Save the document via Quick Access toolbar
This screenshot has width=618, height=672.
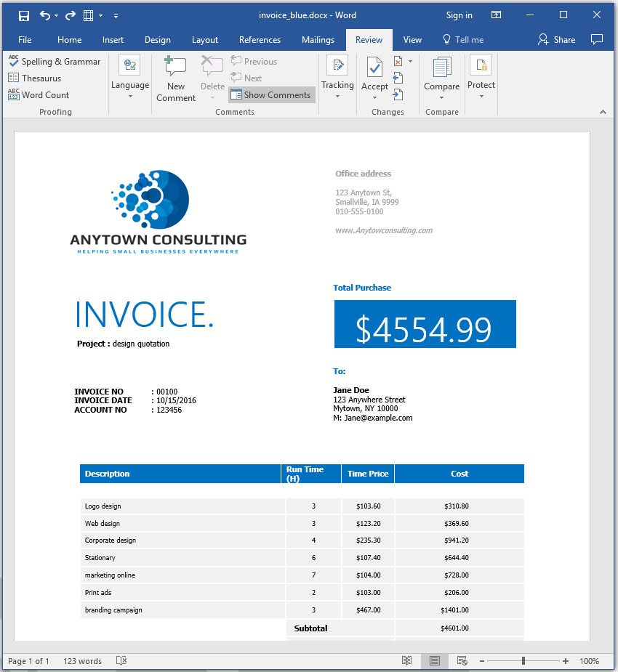click(x=24, y=15)
